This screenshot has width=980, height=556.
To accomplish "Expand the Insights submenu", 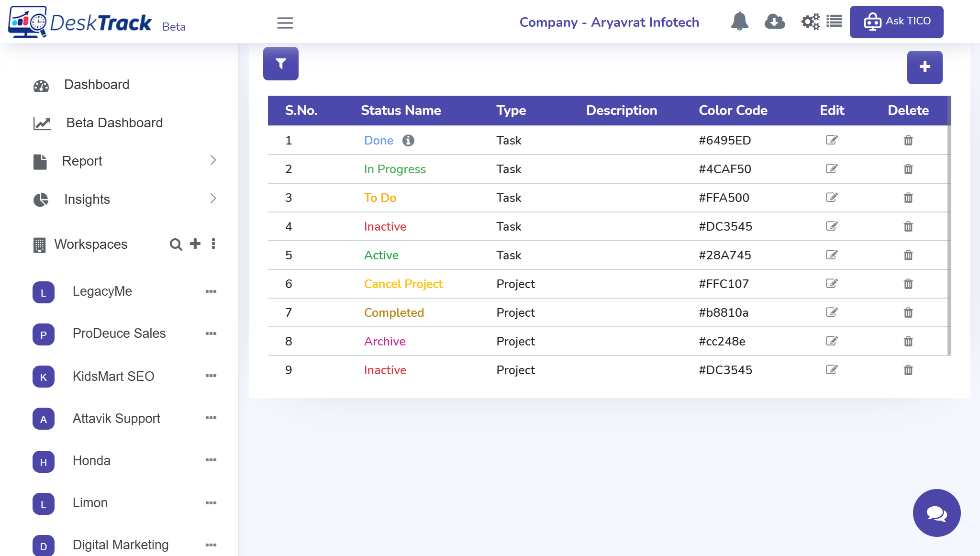I will pos(213,199).
